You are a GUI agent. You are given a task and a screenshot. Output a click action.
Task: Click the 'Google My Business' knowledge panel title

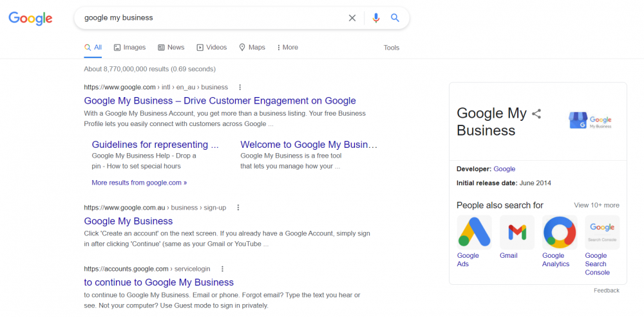491,122
